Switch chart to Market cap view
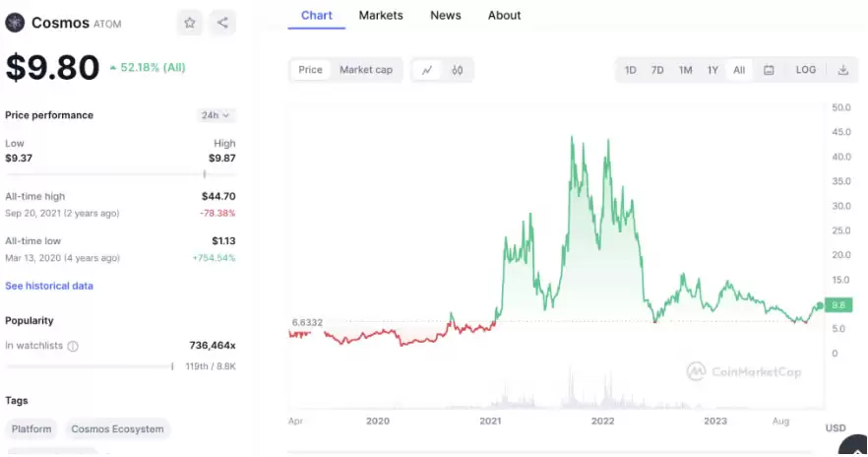Image resolution: width=868 pixels, height=457 pixels. click(366, 70)
